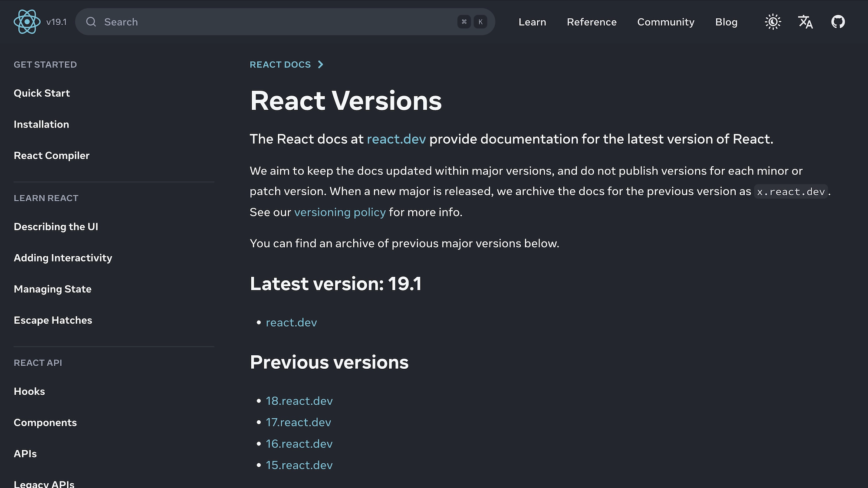Click the React Docs breadcrumb chevron
Viewport: 868px width, 488px height.
pos(321,65)
